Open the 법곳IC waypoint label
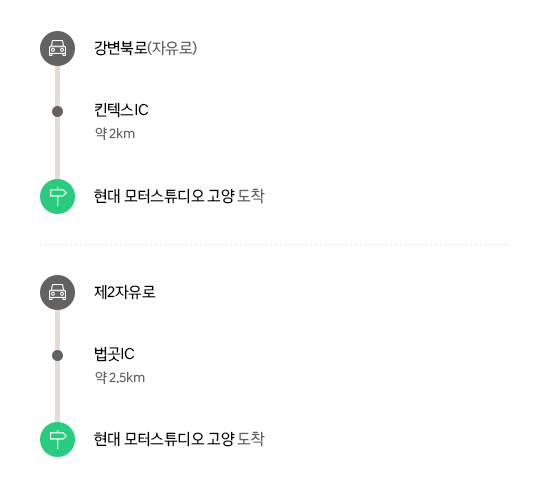This screenshot has height=485, width=548. [114, 354]
